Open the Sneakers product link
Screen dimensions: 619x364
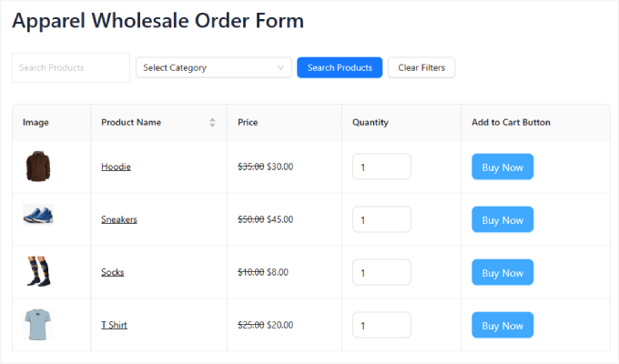click(119, 220)
